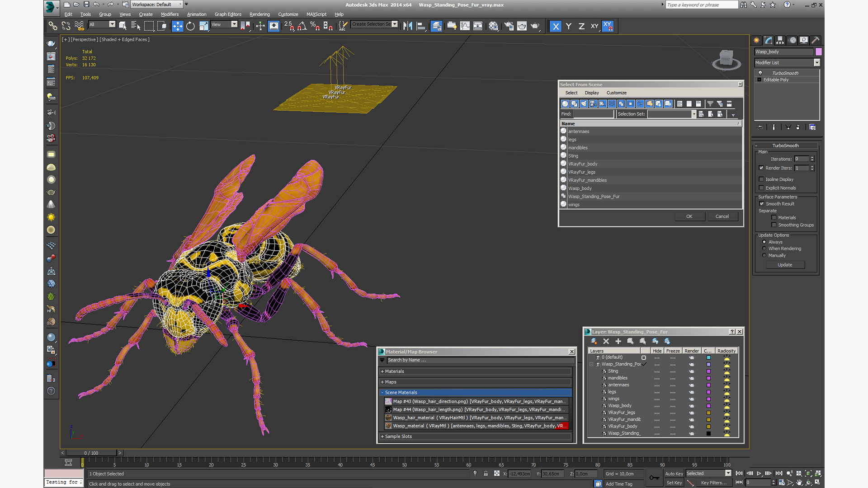Screen dimensions: 868x488
Task: Toggle Display Cameras filter in Select From Scene
Action: tap(593, 104)
